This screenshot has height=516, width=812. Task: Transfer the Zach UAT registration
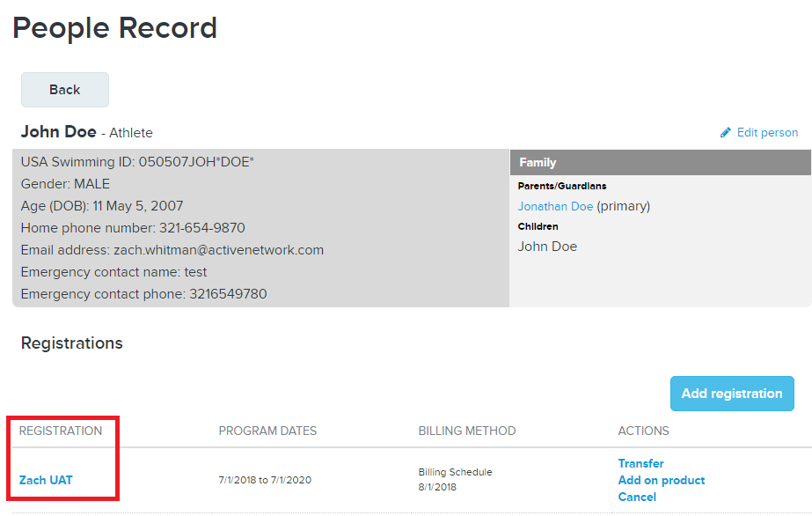click(x=640, y=463)
